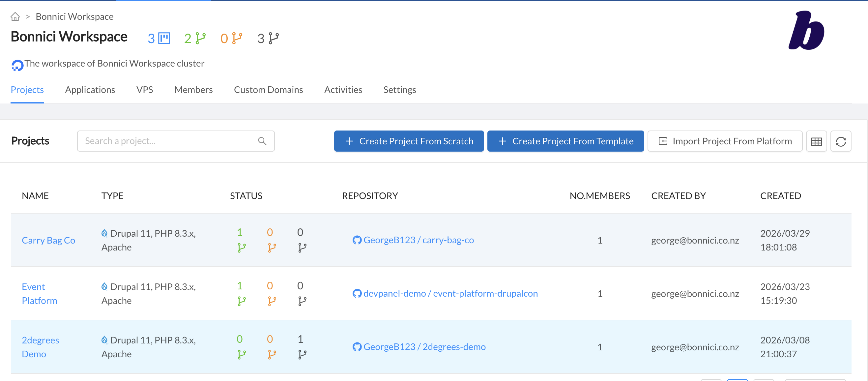Click the search magnifier icon in project search
Screen dimensions: 868x381
(262, 141)
